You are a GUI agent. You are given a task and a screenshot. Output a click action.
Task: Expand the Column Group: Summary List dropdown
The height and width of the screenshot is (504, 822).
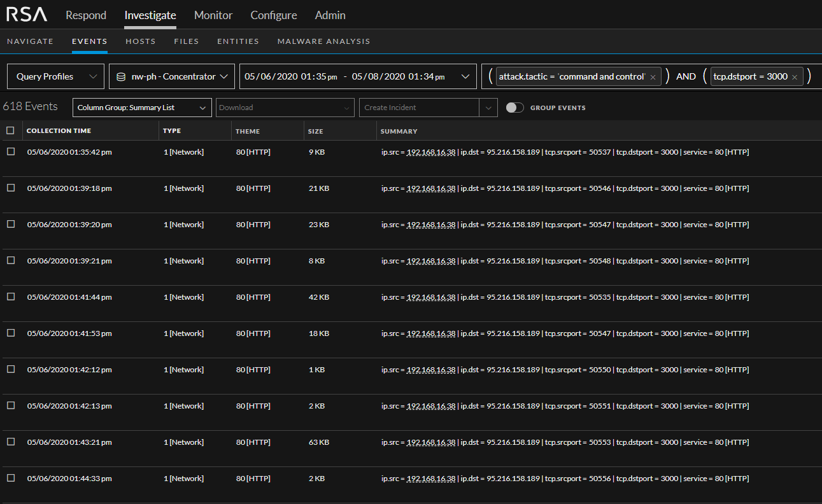(x=142, y=108)
